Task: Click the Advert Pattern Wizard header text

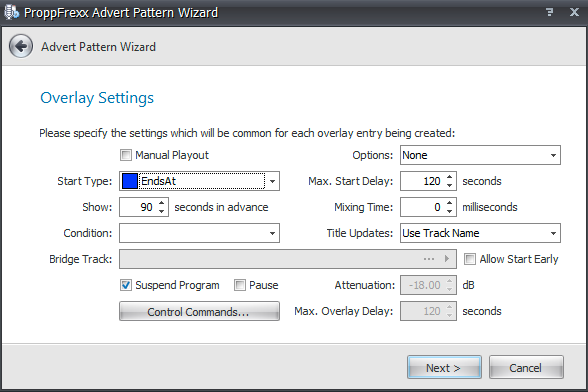Action: (98, 47)
